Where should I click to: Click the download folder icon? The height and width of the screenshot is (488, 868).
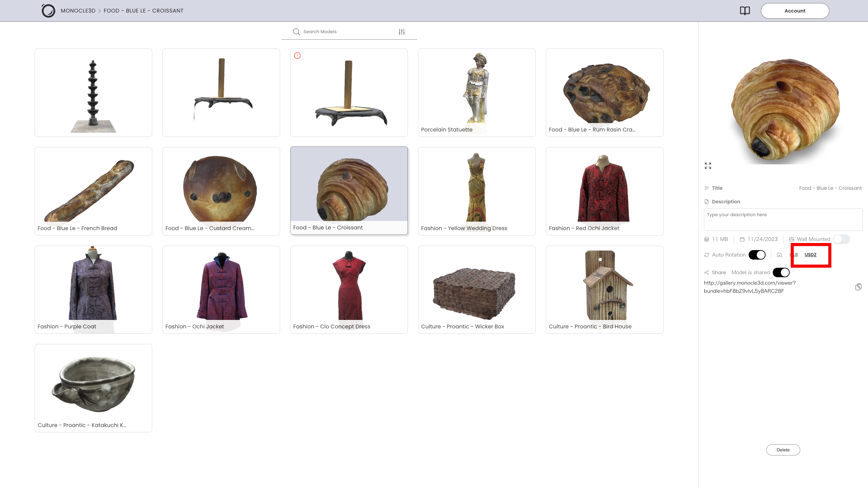point(780,255)
